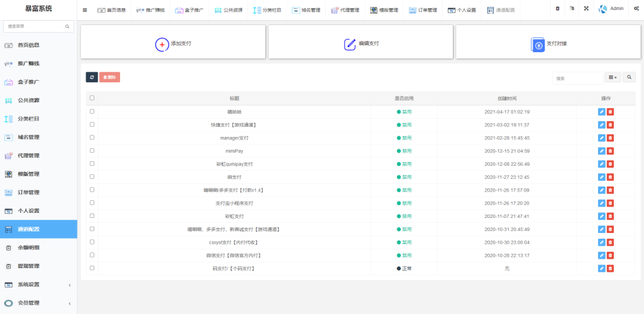Tick the checkbox for the mimiPay row
Viewport: 644px width, 314px height.
click(x=92, y=151)
